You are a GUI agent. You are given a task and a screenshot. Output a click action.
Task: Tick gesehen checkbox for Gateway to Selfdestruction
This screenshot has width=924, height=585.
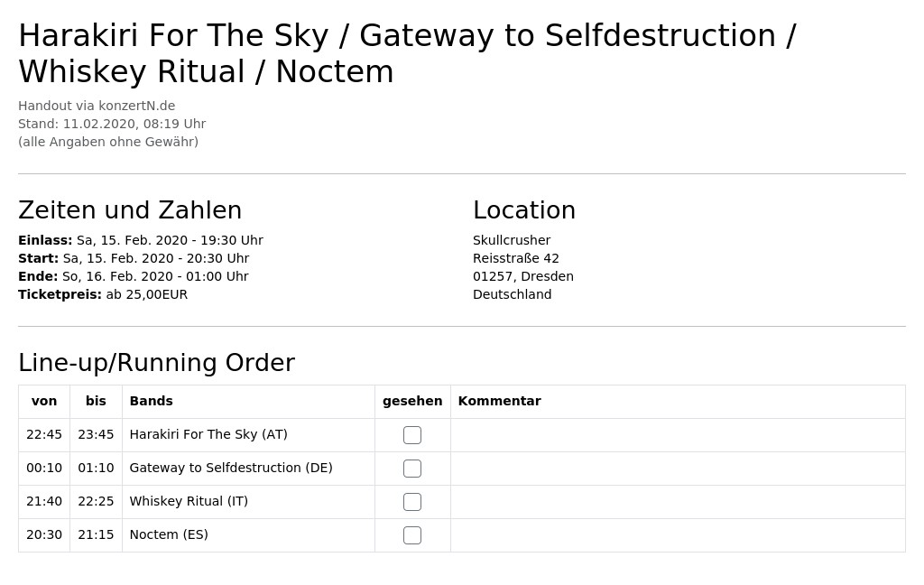[411, 469]
